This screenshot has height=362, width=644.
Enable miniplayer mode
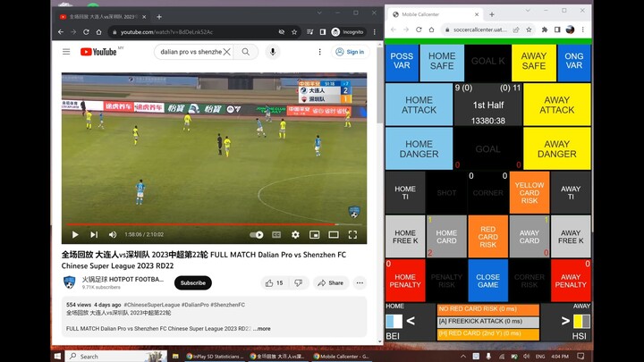[315, 235]
